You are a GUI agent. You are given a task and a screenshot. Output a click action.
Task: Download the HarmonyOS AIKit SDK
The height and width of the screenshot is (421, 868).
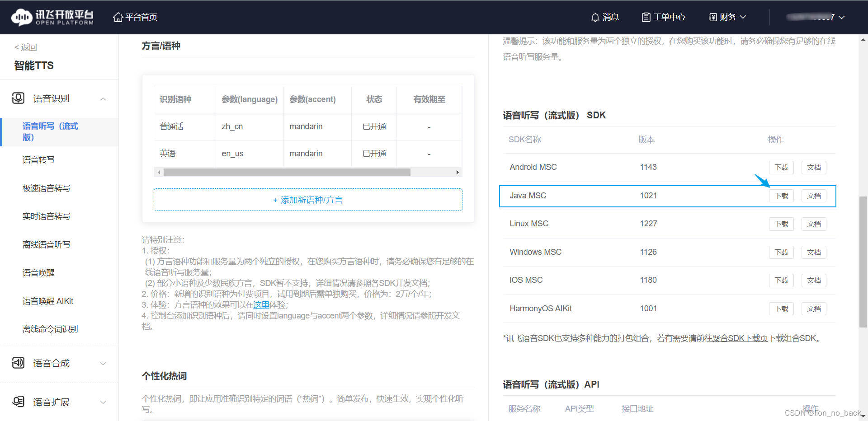coord(781,309)
